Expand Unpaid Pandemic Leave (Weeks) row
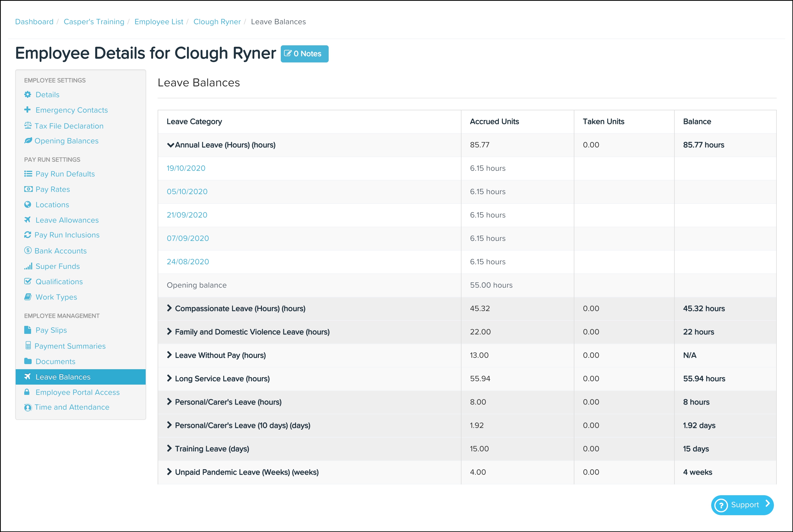This screenshot has width=793, height=532. (x=169, y=472)
